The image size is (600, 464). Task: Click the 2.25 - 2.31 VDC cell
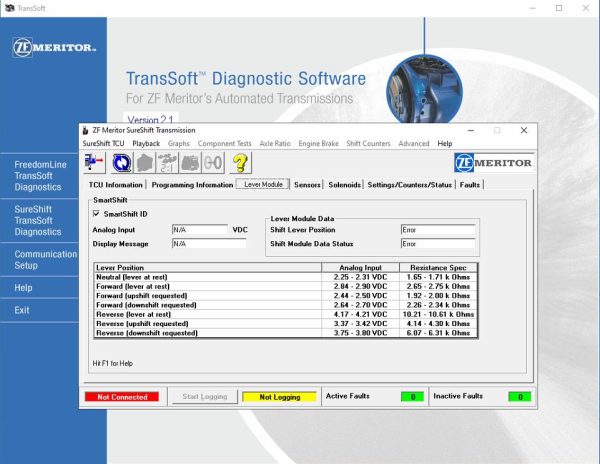(x=360, y=277)
